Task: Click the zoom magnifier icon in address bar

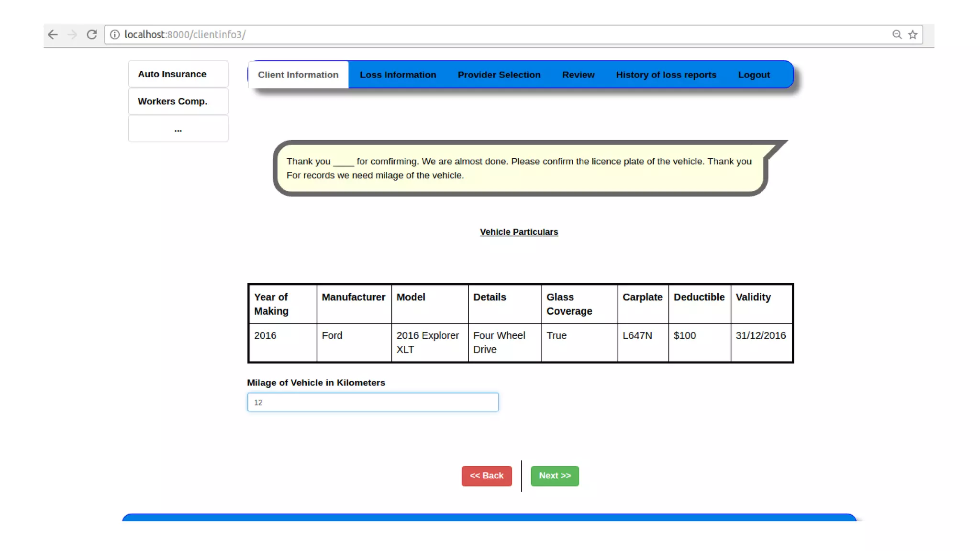Action: click(897, 34)
